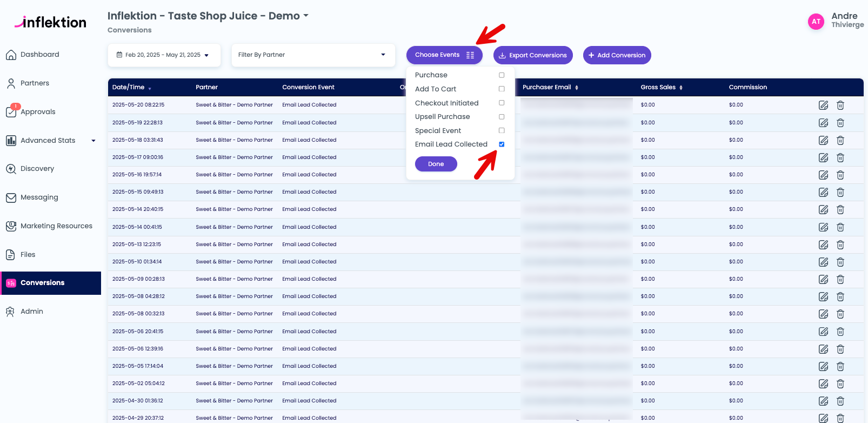Go to Messaging in the sidebar

(39, 197)
